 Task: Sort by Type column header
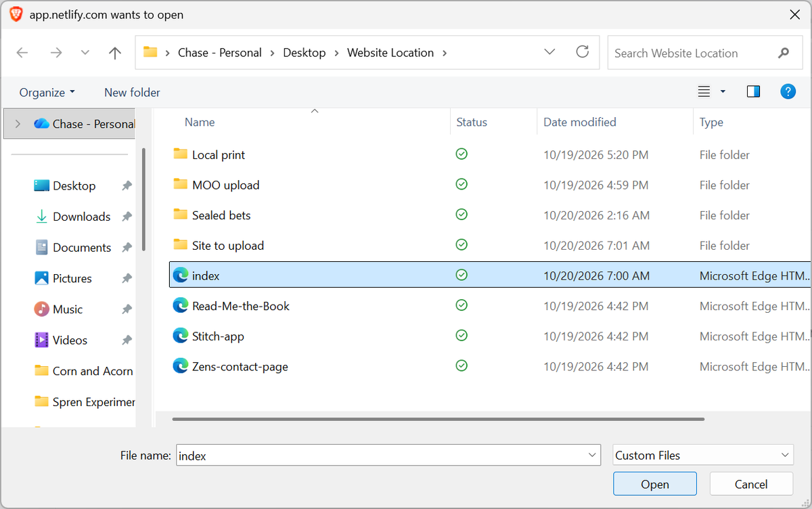tap(711, 123)
